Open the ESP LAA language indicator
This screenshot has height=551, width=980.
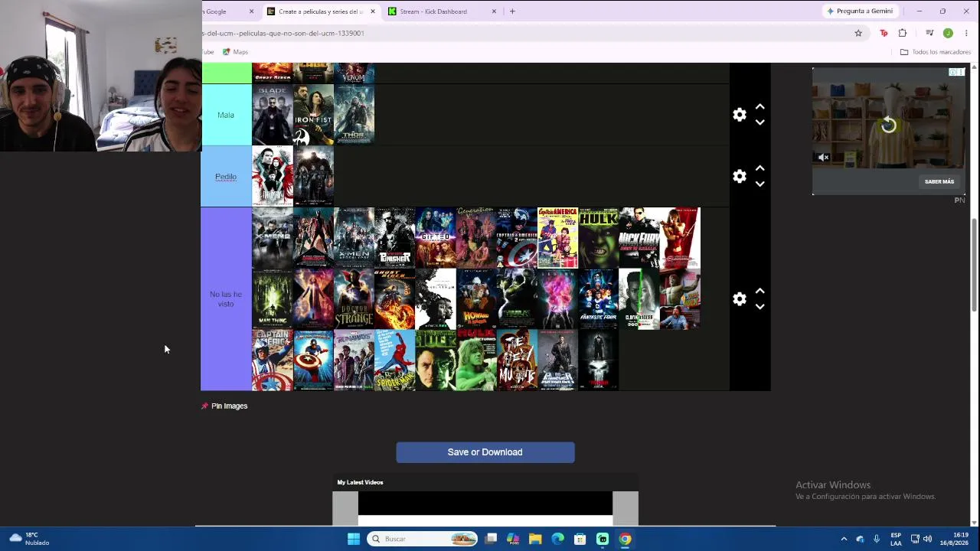pos(896,539)
